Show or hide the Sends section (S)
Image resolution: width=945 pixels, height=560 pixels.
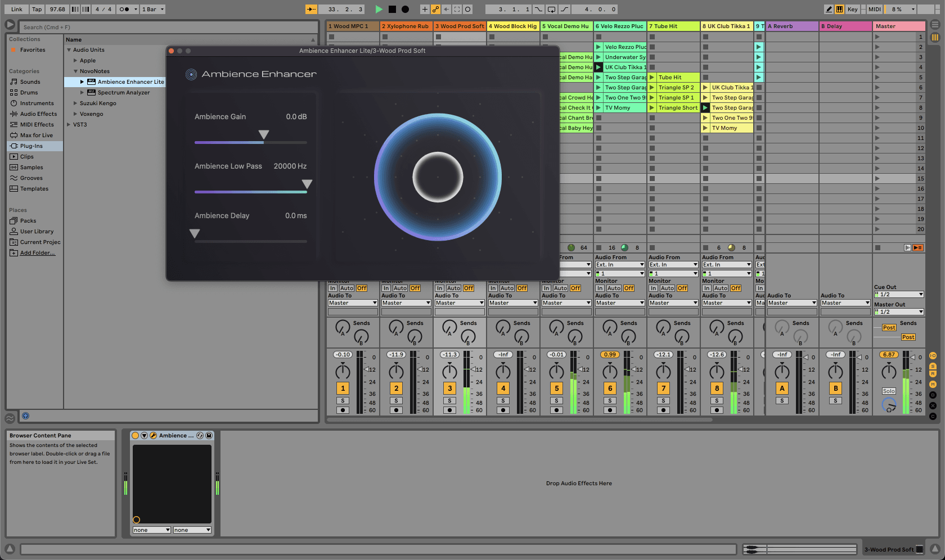(933, 366)
